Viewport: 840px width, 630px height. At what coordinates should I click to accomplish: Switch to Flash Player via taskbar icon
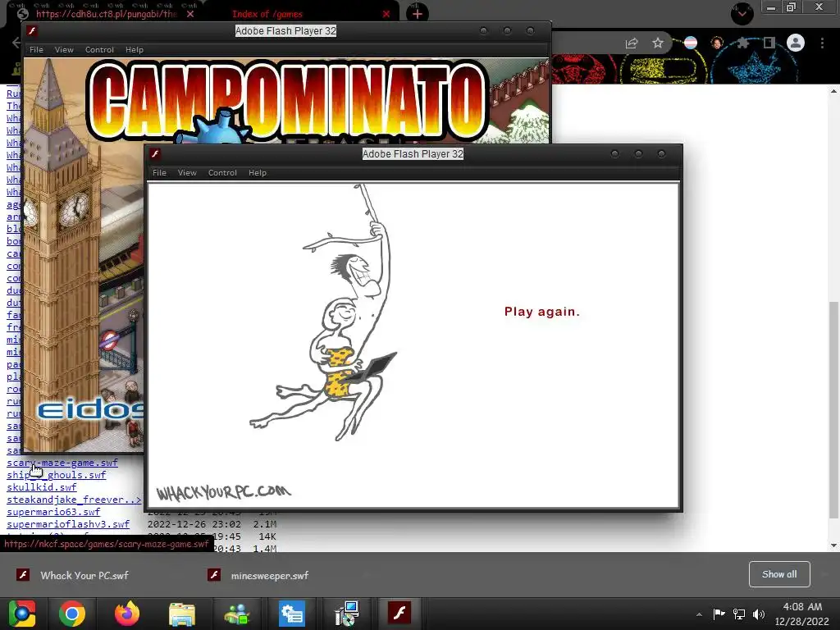[399, 614]
